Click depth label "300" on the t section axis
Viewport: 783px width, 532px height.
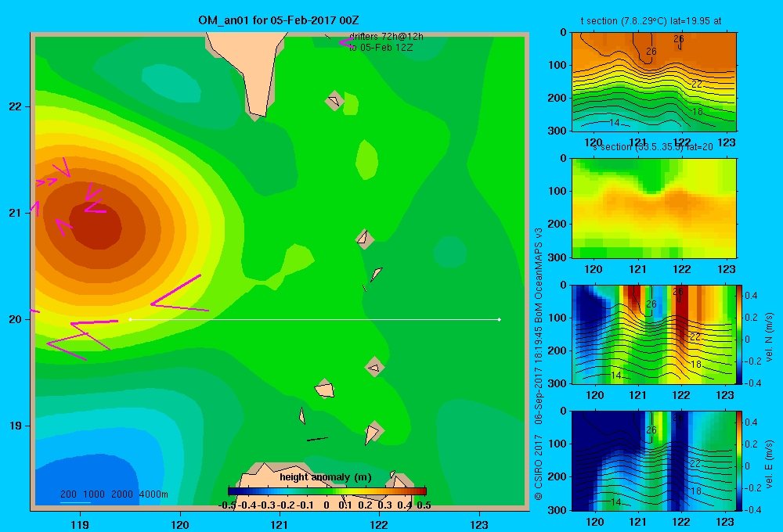[557, 131]
